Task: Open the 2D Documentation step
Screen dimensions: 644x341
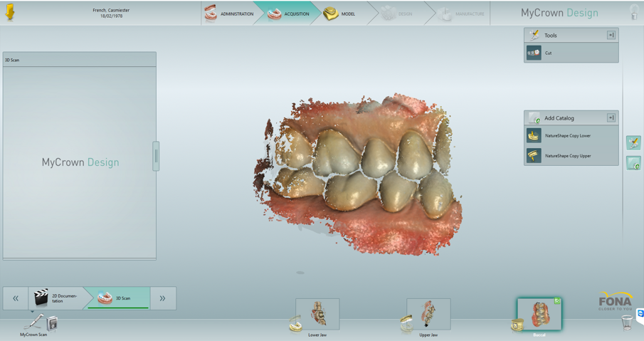Action: 57,298
